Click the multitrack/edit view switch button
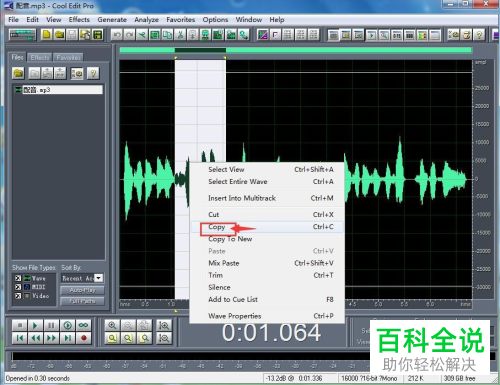500x385 pixels. pyautogui.click(x=22, y=35)
